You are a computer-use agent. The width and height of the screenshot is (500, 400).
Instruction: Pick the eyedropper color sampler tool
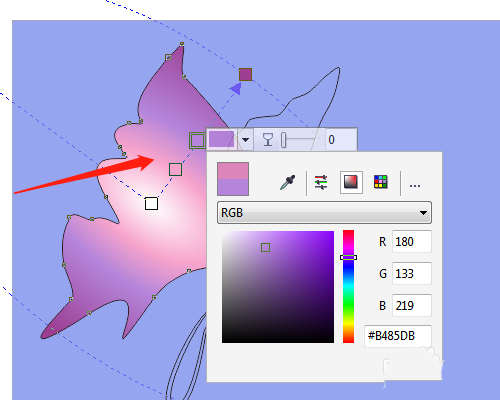287,182
